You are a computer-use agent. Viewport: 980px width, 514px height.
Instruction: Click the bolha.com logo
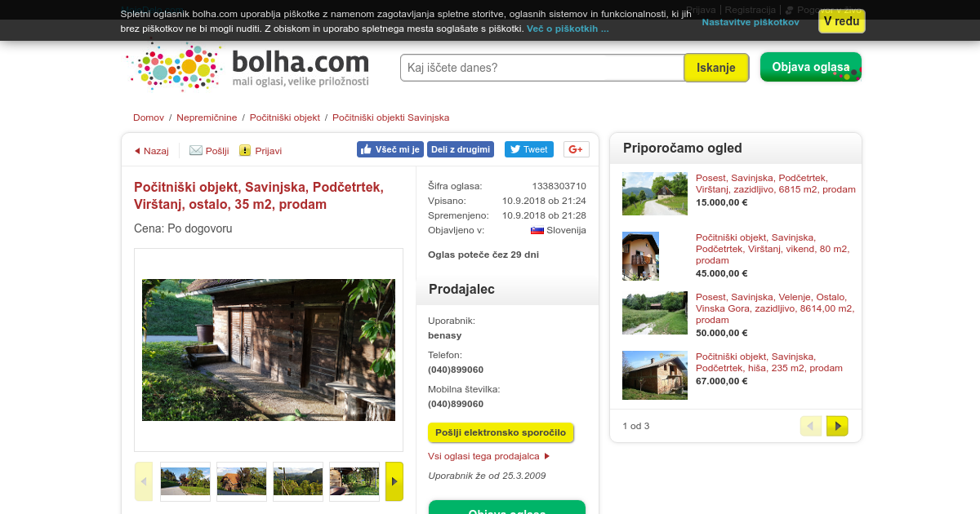pyautogui.click(x=249, y=65)
